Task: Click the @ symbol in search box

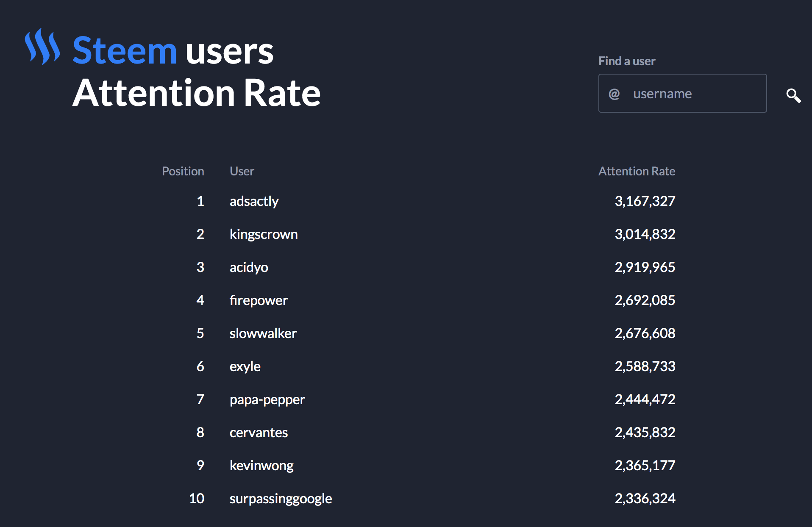Action: (614, 94)
